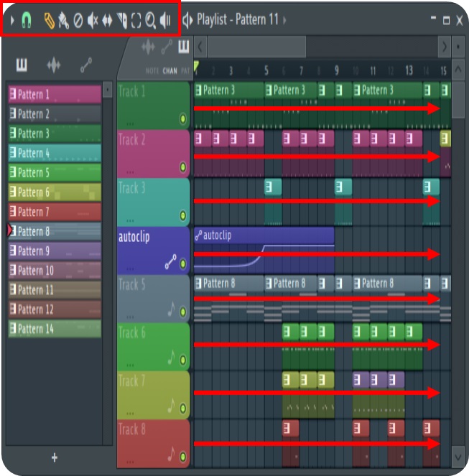Select Pattern 11 in the picker

55,289
